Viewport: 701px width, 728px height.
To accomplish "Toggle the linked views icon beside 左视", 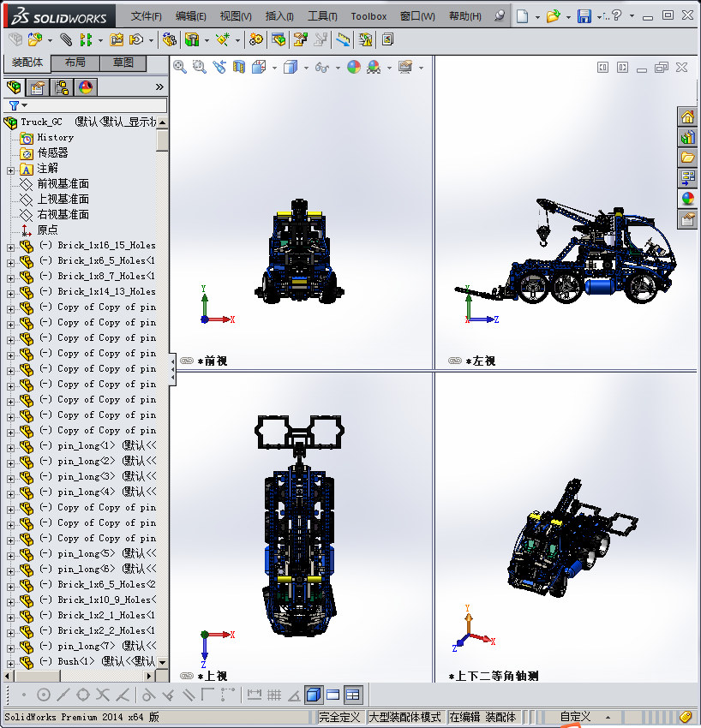I will 455,361.
